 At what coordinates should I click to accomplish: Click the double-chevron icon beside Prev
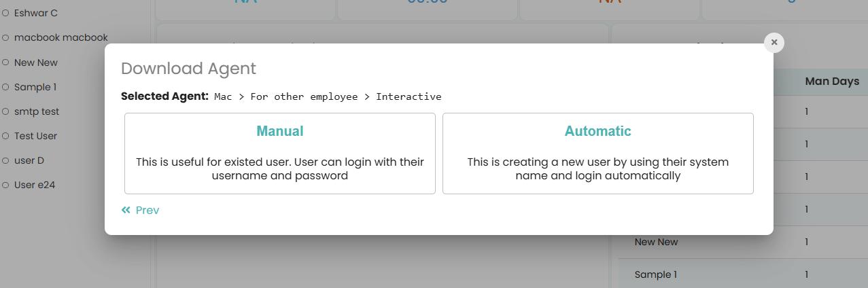[x=126, y=211]
